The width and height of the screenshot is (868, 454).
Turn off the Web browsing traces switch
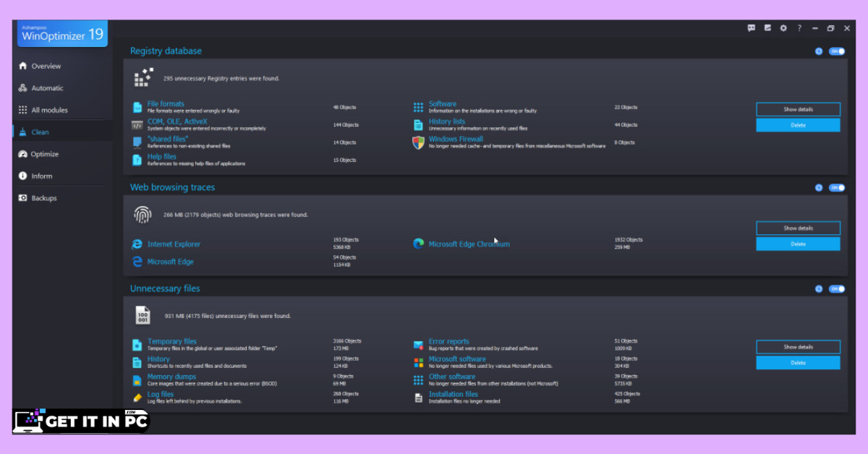[x=837, y=188]
